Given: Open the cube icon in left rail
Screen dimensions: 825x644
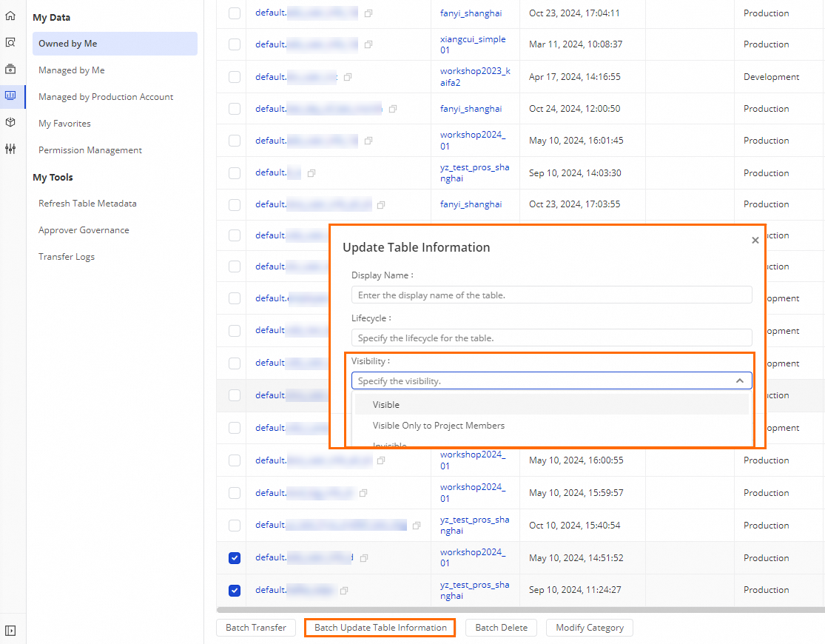Looking at the screenshot, I should click(x=10, y=122).
